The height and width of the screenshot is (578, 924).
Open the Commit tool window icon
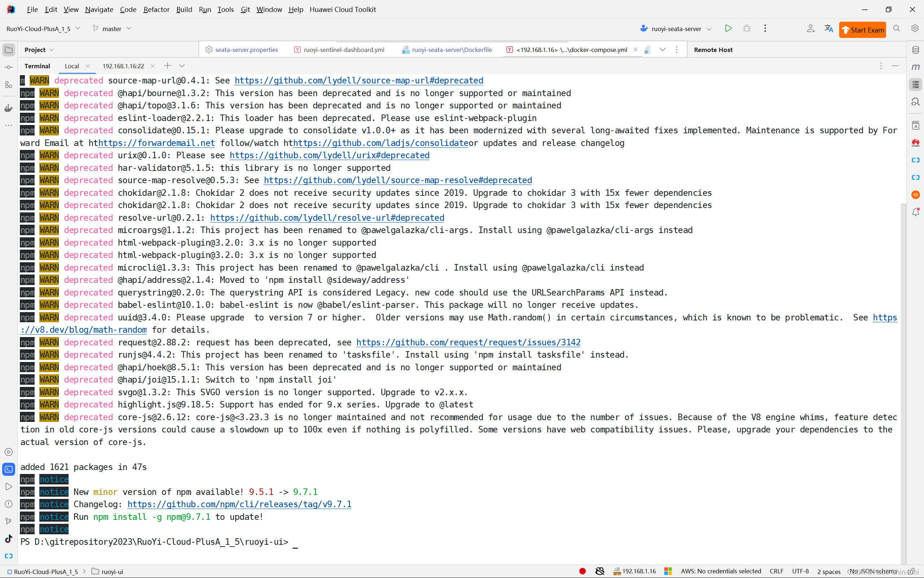(8, 67)
